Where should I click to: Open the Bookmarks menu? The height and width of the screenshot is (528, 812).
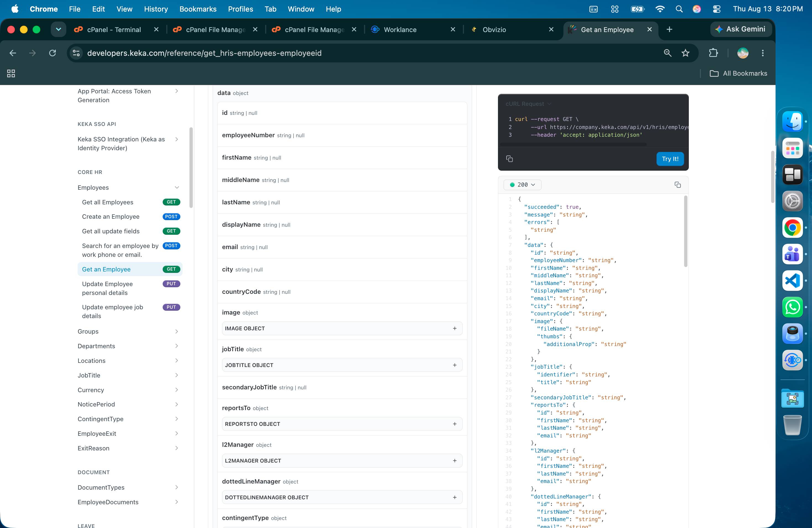point(198,9)
